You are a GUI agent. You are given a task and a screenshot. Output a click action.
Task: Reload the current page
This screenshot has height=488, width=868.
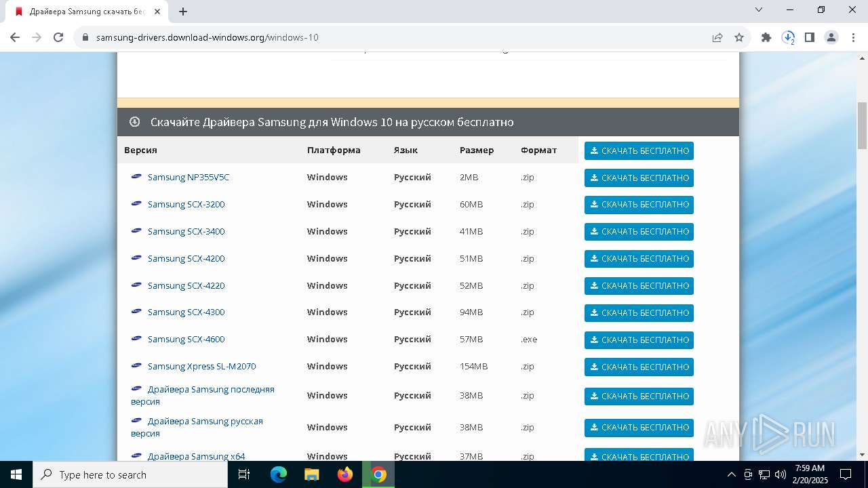coord(58,37)
